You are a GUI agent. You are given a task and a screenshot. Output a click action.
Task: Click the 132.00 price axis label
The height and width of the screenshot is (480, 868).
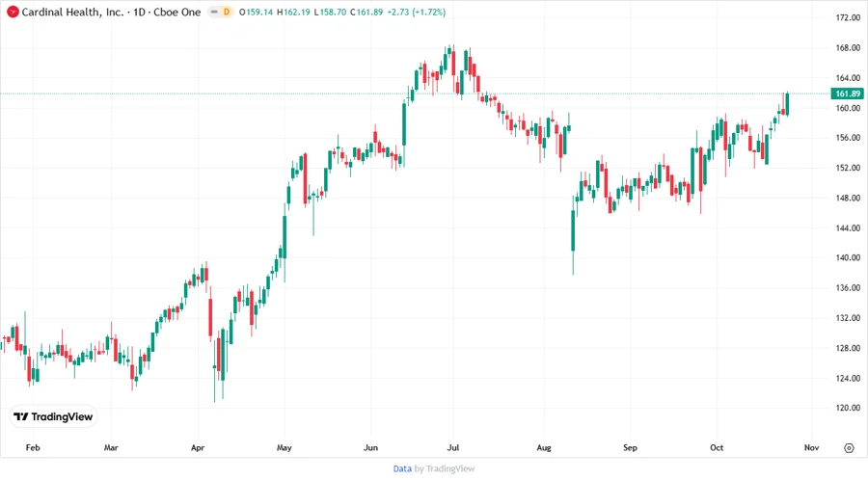tap(848, 318)
